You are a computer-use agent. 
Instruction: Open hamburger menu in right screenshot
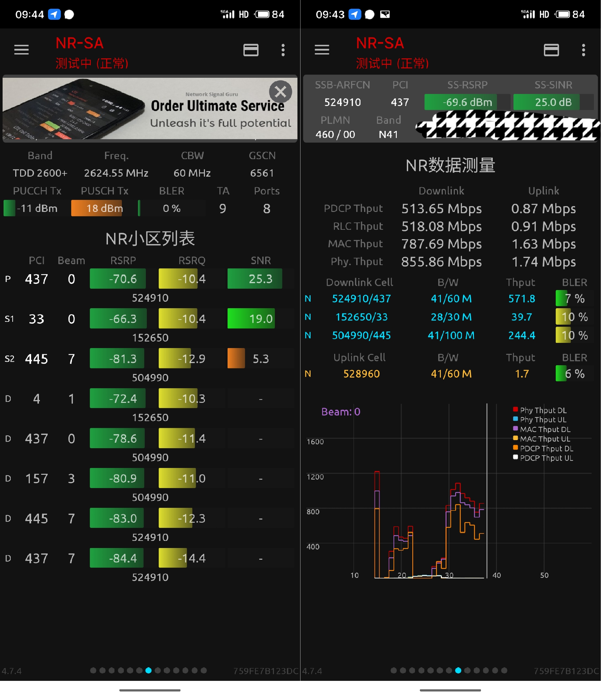click(322, 50)
